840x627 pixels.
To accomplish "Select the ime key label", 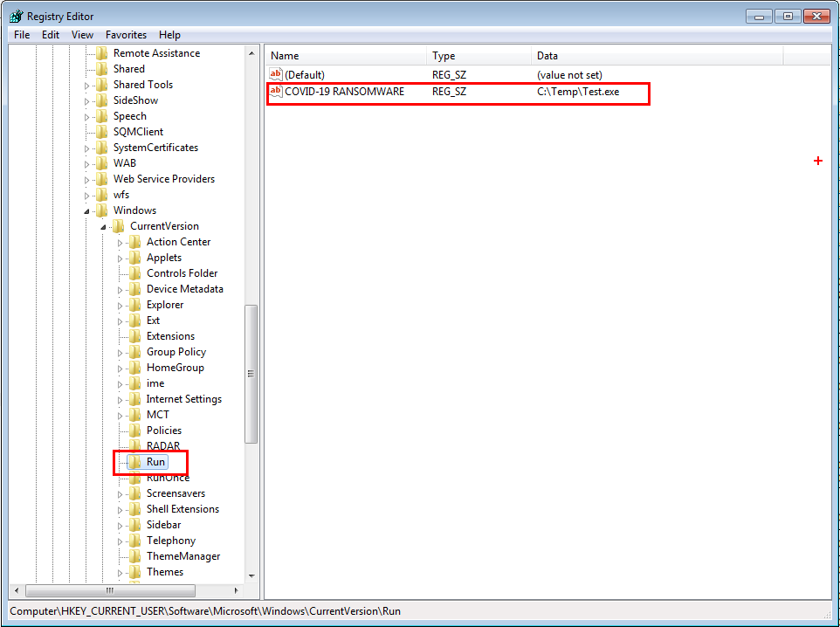I will [155, 383].
